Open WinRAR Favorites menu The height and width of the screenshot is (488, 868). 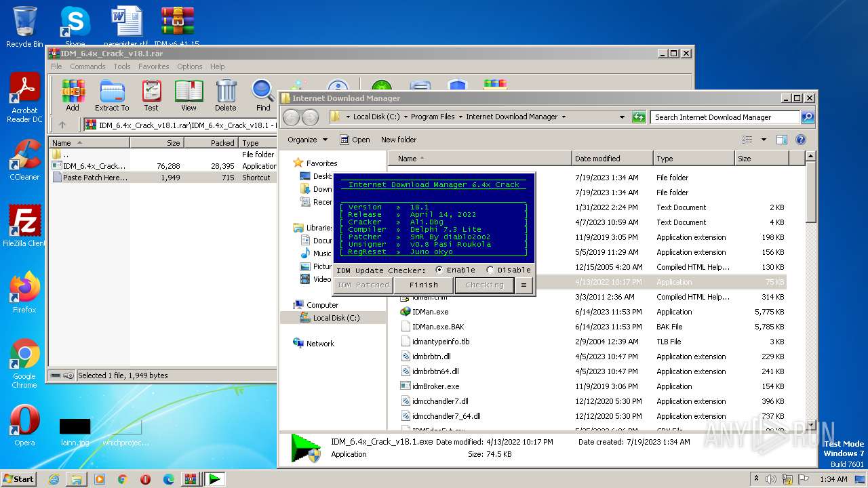coord(154,66)
